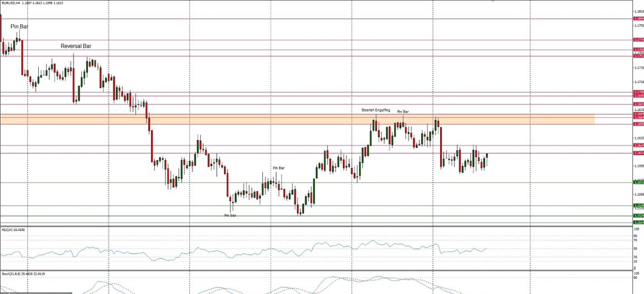Image resolution: width=644 pixels, height=294 pixels.
Task: Click the chart shift triangle marker at top
Action: tap(493, 2)
